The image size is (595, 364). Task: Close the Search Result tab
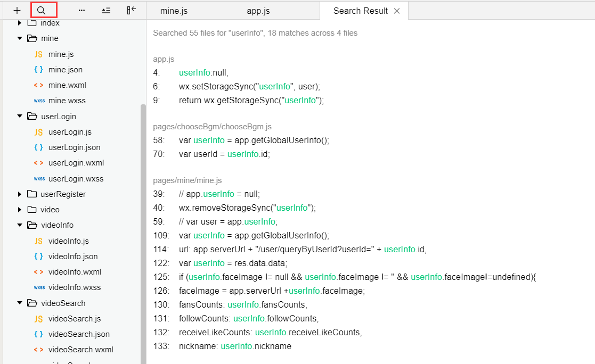(x=397, y=11)
